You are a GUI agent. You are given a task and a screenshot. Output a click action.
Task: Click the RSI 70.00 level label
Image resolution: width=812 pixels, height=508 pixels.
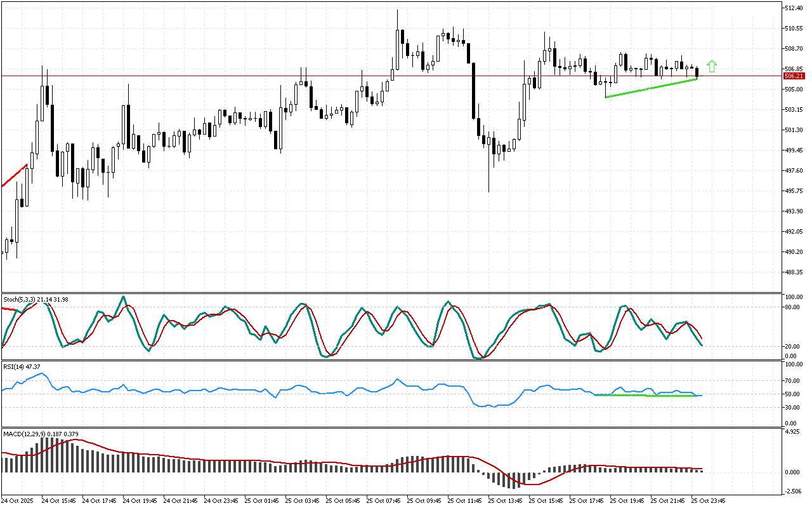click(x=792, y=381)
